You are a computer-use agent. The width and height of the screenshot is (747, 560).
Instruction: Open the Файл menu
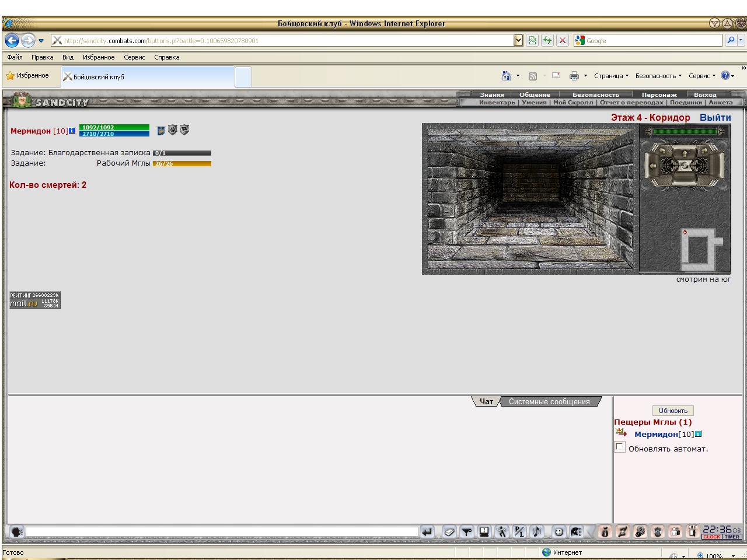(15, 57)
